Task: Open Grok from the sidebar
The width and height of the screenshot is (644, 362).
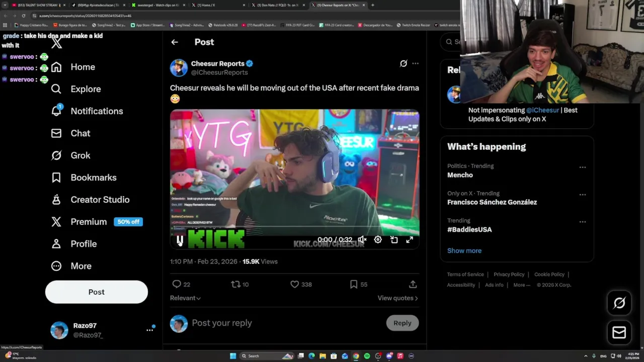Action: 70,155
